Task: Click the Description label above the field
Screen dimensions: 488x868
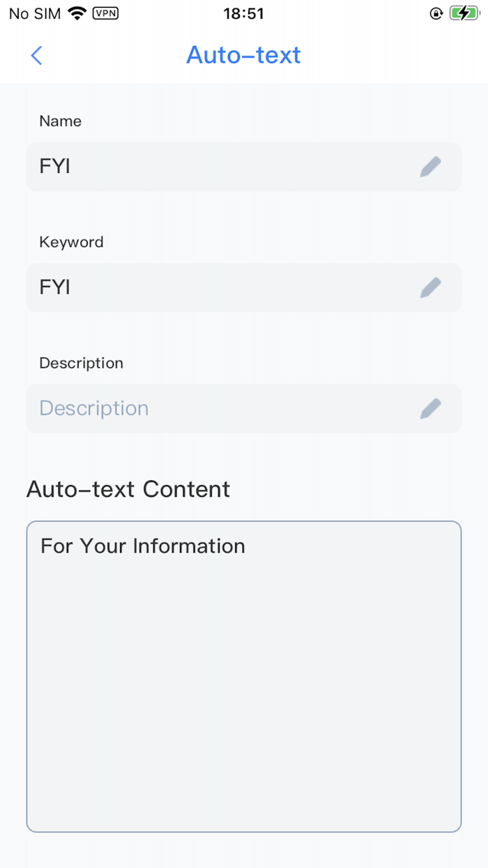Action: [x=81, y=363]
